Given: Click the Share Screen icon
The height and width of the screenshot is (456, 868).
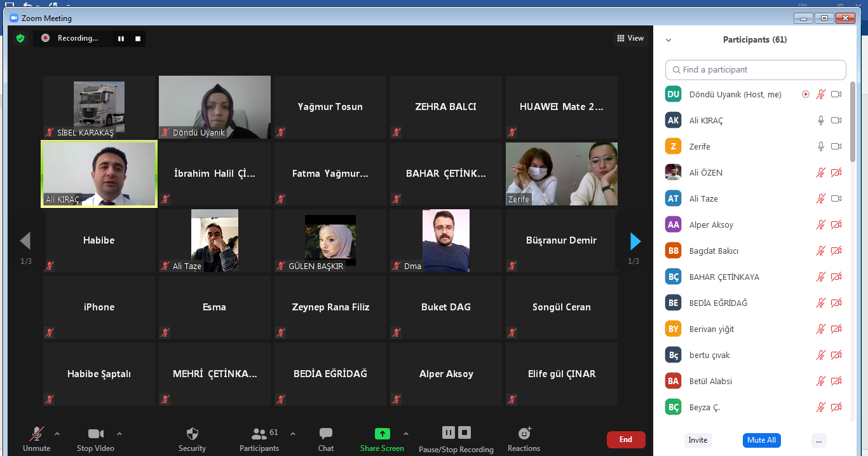Looking at the screenshot, I should (x=382, y=434).
